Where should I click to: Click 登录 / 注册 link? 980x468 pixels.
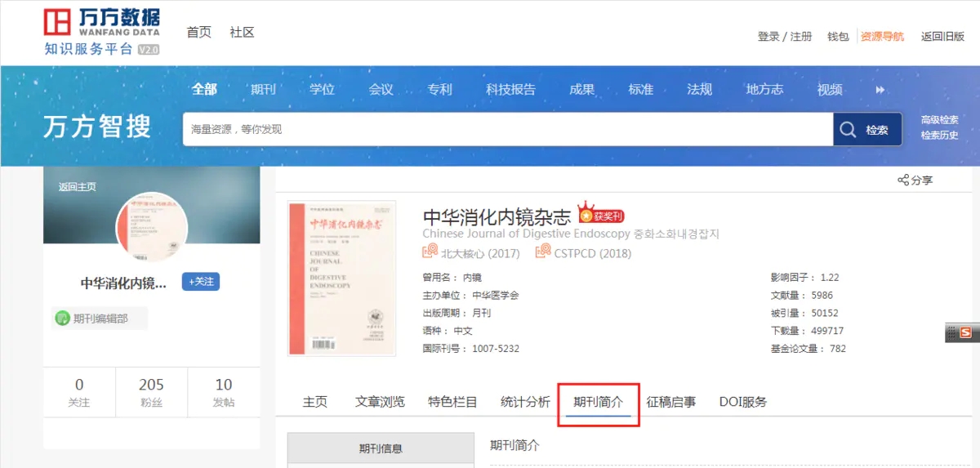(785, 37)
